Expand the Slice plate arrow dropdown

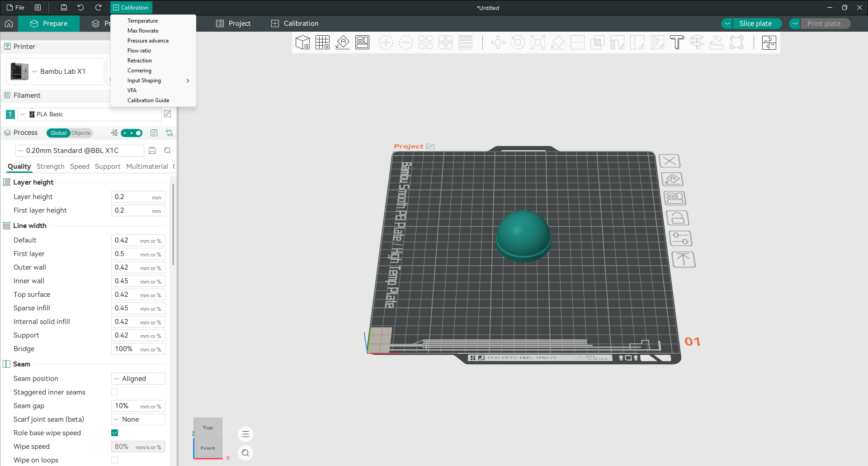[727, 24]
